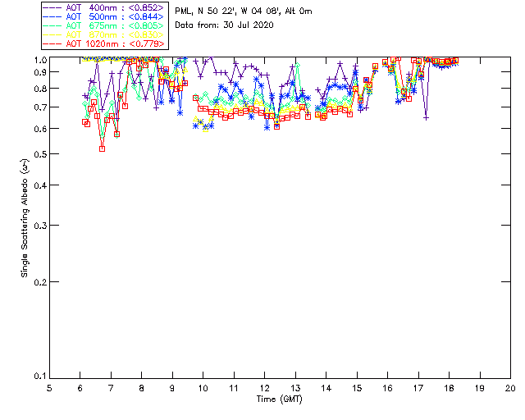The height and width of the screenshot is (420, 525).
Task: Click the red dashed line sample in legend
Action: pos(52,43)
